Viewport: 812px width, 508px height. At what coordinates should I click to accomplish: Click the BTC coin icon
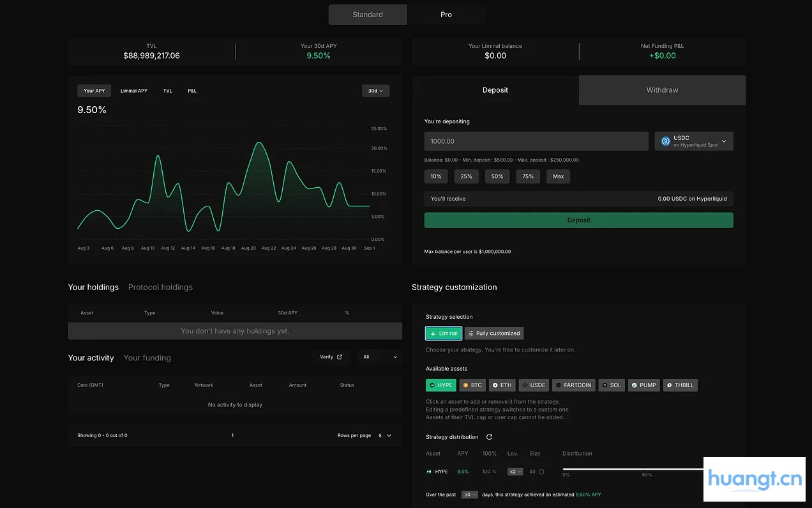465,385
